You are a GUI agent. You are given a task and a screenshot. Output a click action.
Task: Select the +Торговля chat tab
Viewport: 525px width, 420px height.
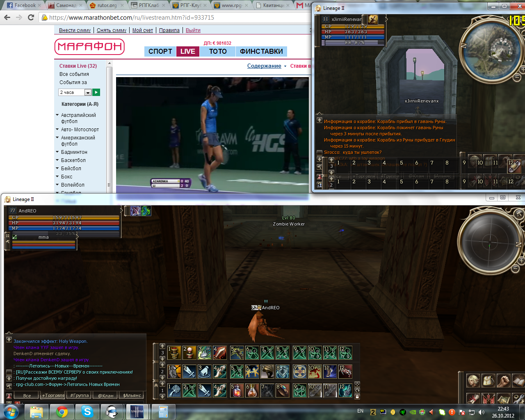(x=53, y=395)
